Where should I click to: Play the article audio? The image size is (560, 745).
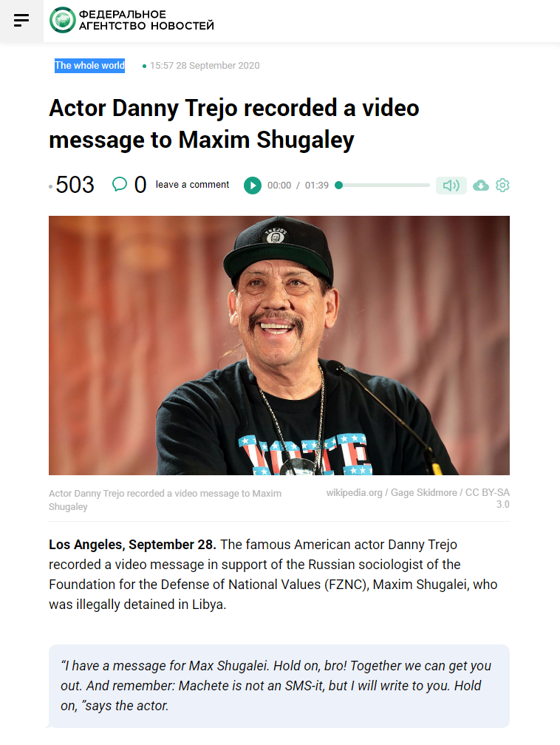click(253, 186)
